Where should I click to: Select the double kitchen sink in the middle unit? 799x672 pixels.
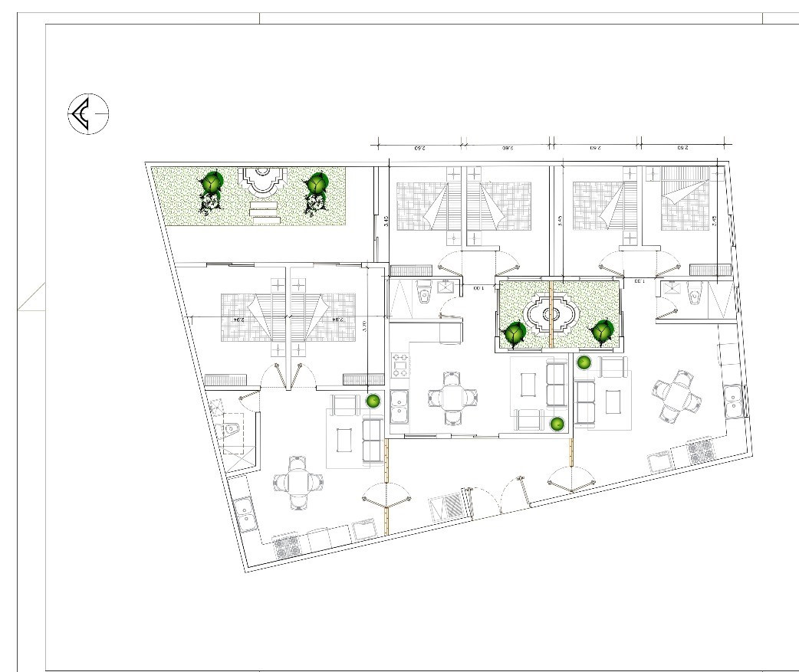click(398, 406)
